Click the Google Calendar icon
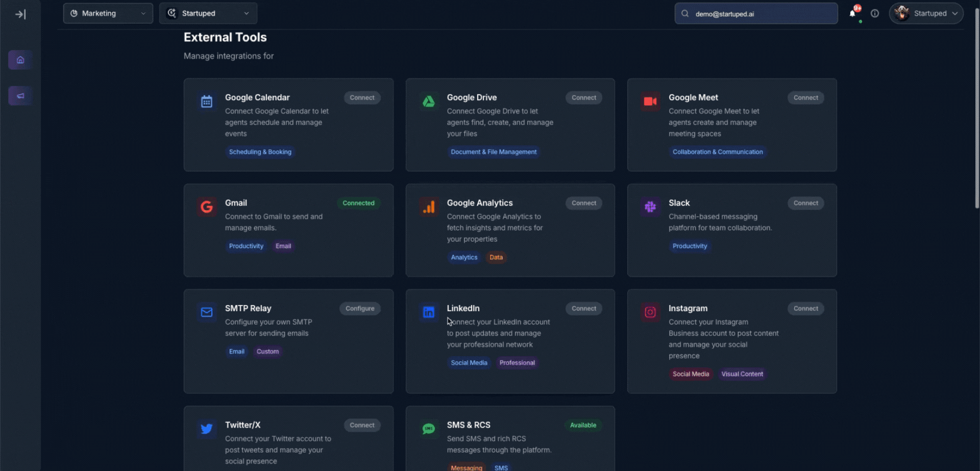 [206, 101]
